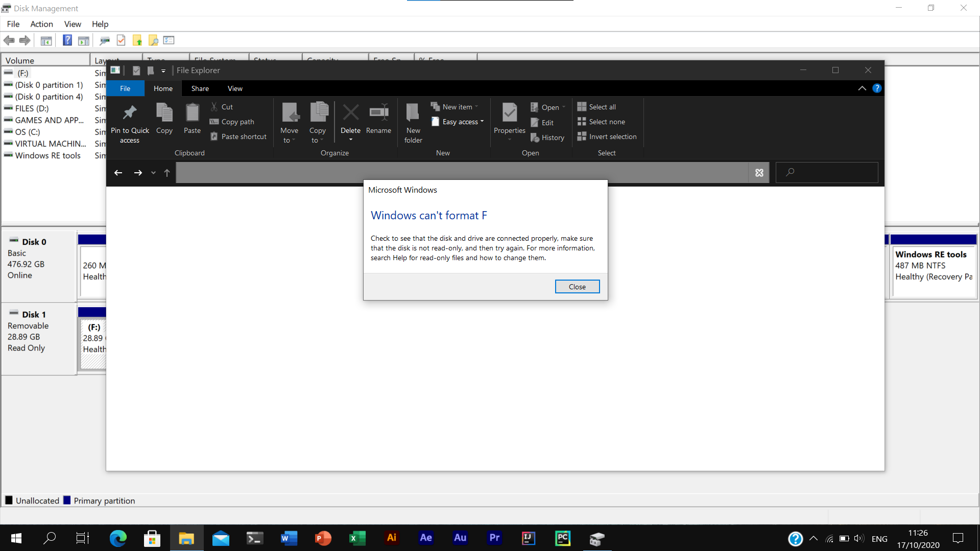The height and width of the screenshot is (551, 980).
Task: Open the Delete dropdown in the ribbon
Action: point(350,139)
